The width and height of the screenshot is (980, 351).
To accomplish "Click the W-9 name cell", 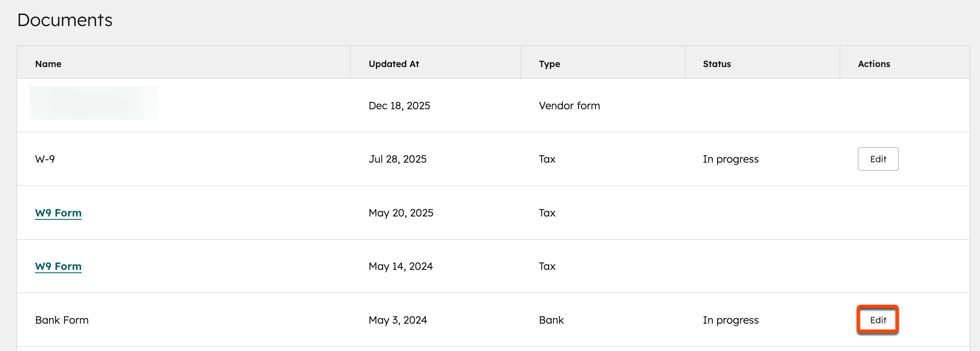I will (x=46, y=159).
